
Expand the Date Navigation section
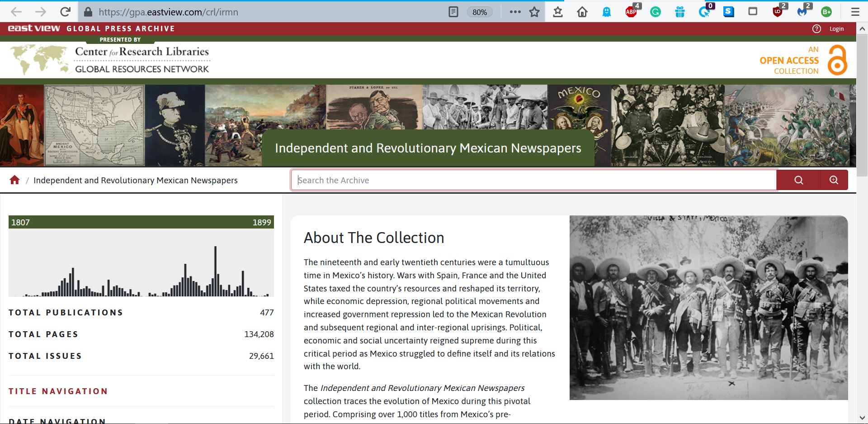[x=57, y=420]
